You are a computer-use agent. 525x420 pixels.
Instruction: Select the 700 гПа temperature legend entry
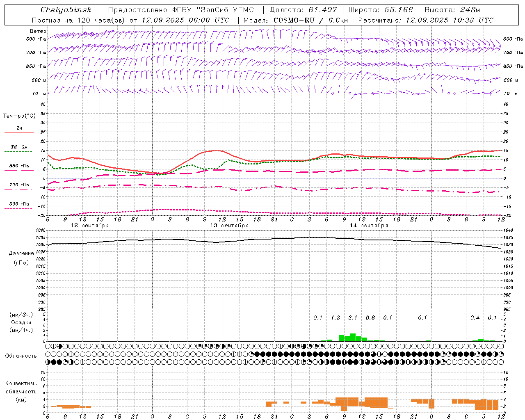pos(19,185)
